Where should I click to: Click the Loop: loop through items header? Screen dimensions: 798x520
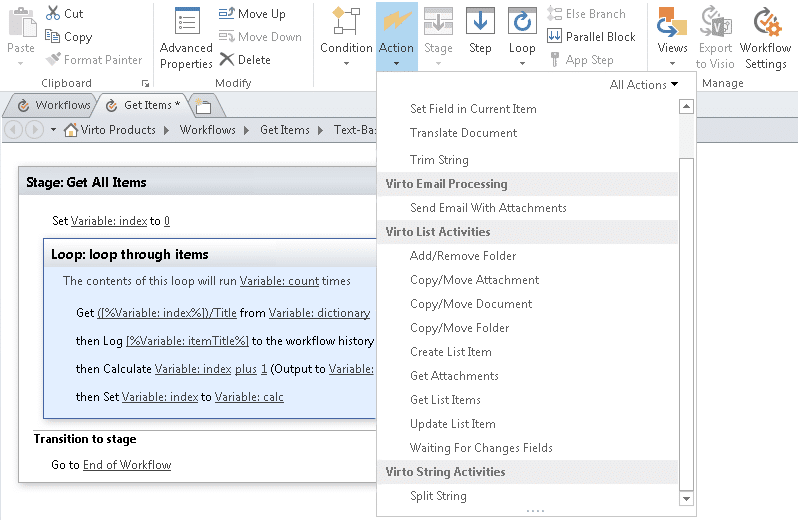pyautogui.click(x=210, y=254)
